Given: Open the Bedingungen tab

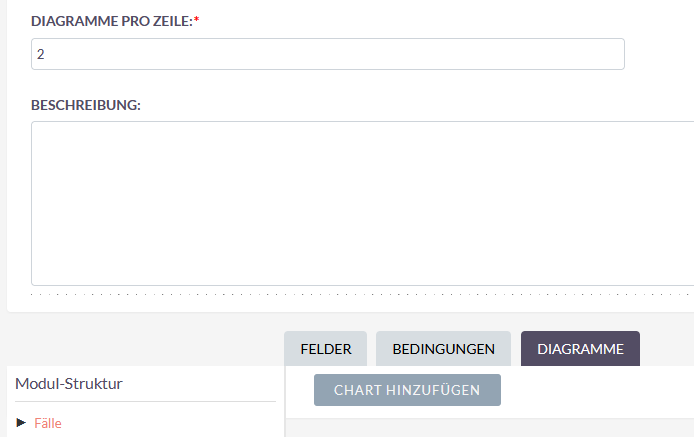Looking at the screenshot, I should click(x=443, y=349).
